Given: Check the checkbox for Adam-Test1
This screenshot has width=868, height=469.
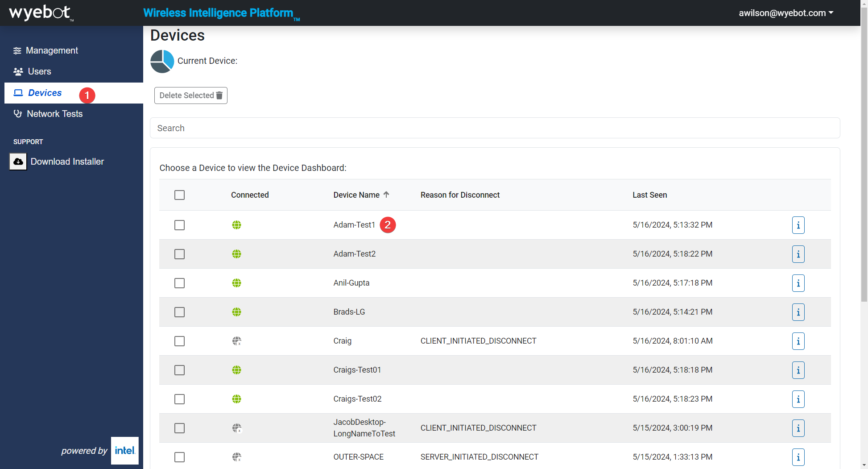Looking at the screenshot, I should pyautogui.click(x=179, y=225).
